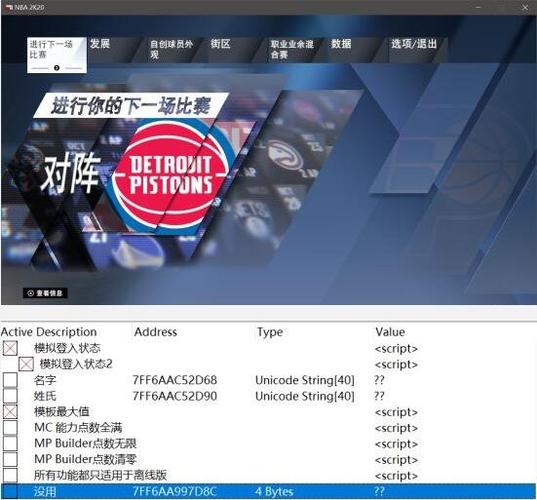537x500 pixels.
Task: Click the Address column header
Action: 155,332
